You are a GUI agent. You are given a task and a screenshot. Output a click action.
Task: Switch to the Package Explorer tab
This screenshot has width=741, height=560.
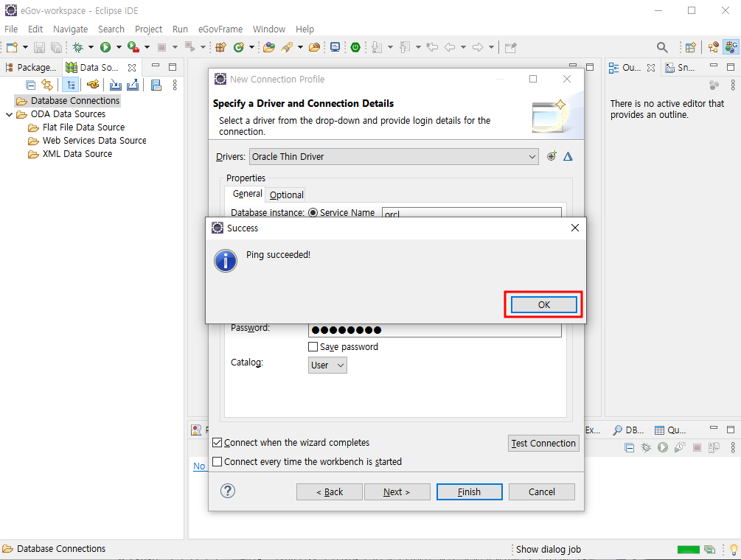[x=31, y=68]
